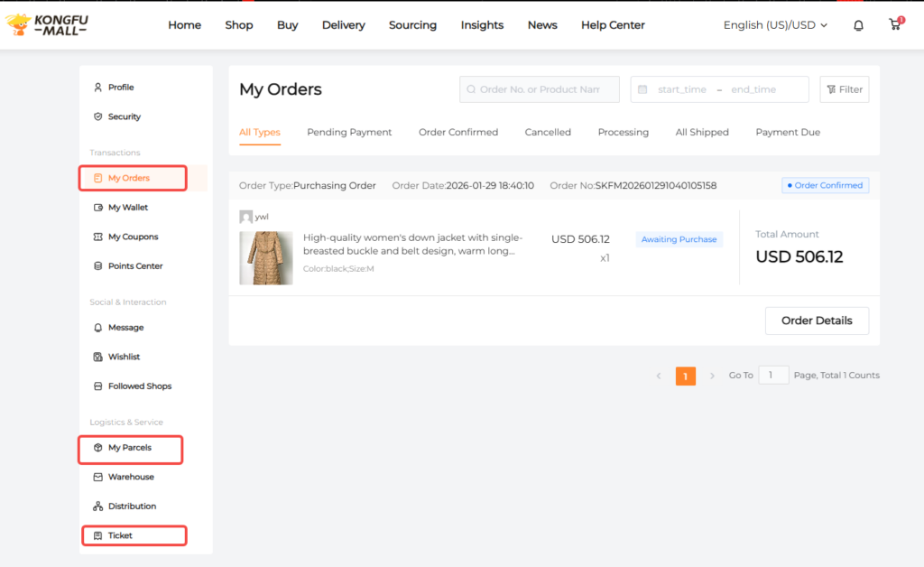The height and width of the screenshot is (567, 924).
Task: Open the Filter options panel
Action: pos(845,89)
